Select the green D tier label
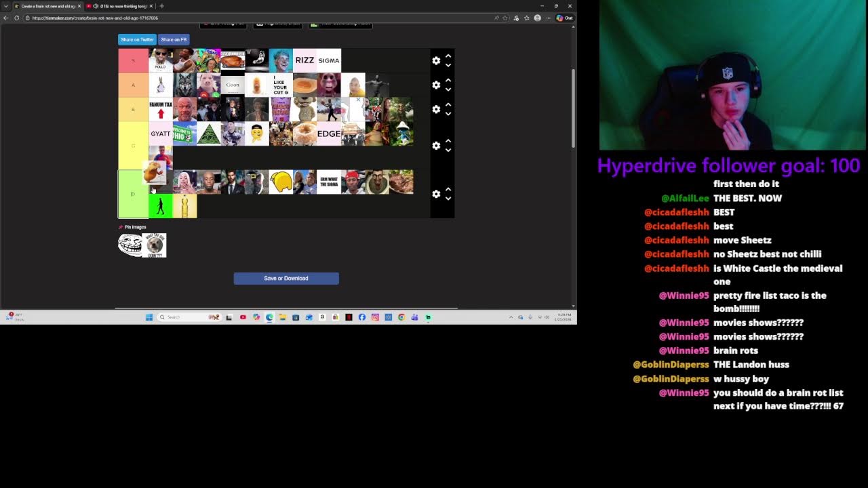The height and width of the screenshot is (488, 868). pos(133,194)
